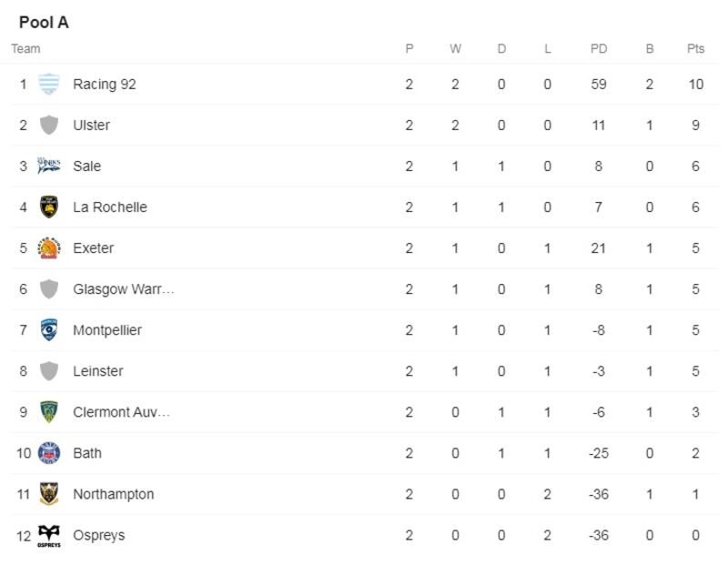This screenshot has height=565, width=728.
Task: Click the Clermont Auvergne team crest
Action: [x=49, y=412]
